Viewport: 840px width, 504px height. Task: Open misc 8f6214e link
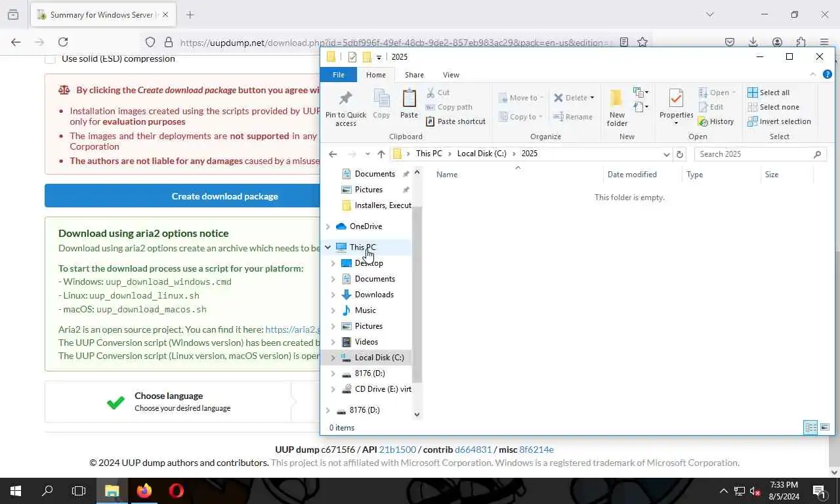point(536,450)
